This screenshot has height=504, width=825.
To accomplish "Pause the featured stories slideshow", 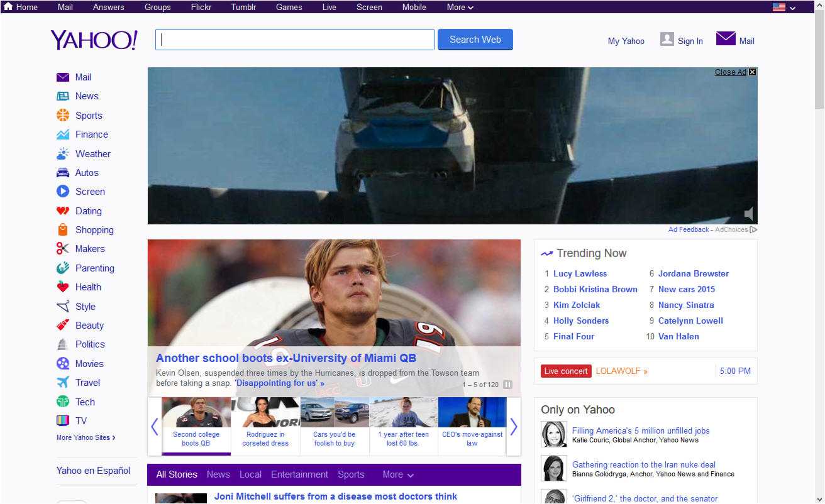I will (x=507, y=385).
